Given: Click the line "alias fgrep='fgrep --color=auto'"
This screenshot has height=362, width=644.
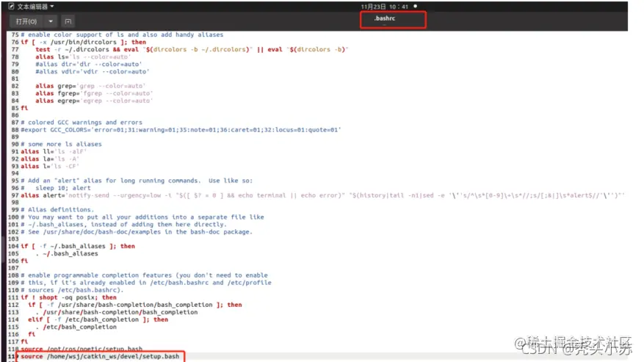Looking at the screenshot, I should click(94, 94).
